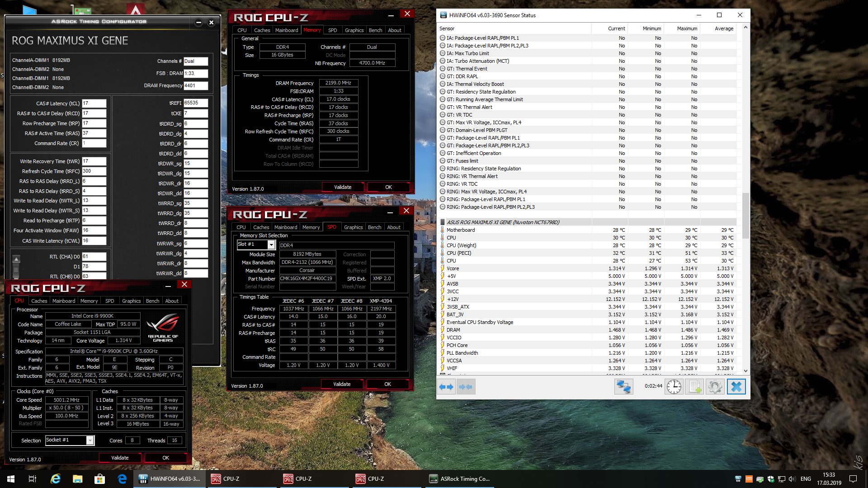Select the ASUS ROG MAXIMUS XI GENE sensor header row
Image resolution: width=868 pixels, height=488 pixels.
pyautogui.click(x=503, y=222)
